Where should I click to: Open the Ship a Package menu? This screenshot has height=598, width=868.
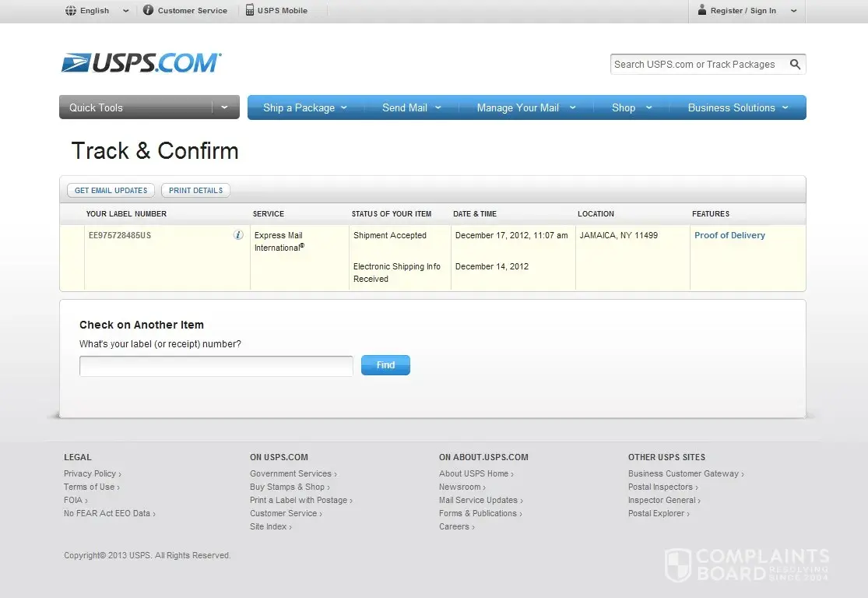click(304, 107)
